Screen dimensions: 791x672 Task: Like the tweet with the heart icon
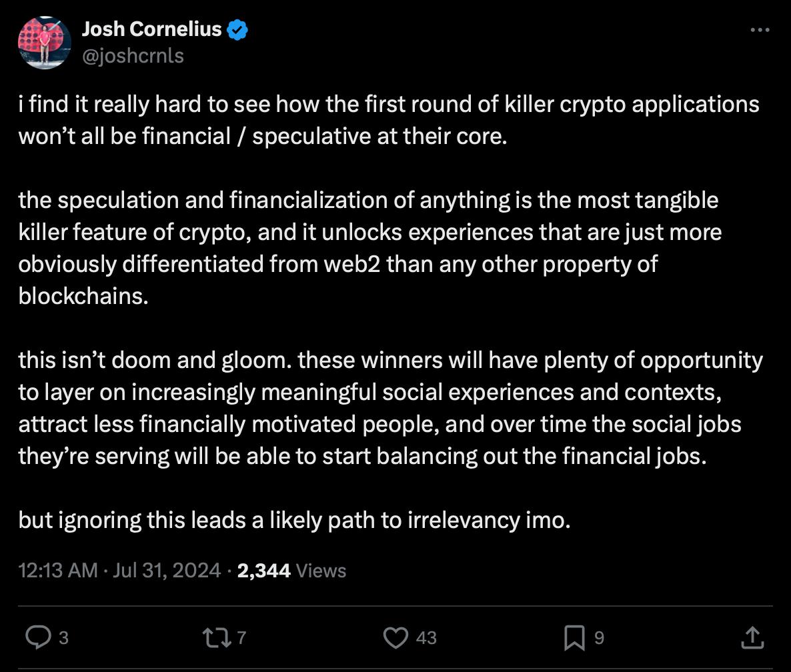click(x=395, y=637)
